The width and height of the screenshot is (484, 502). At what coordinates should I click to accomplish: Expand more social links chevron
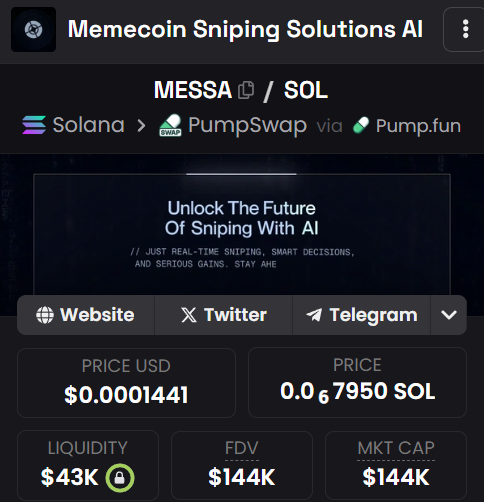(449, 315)
